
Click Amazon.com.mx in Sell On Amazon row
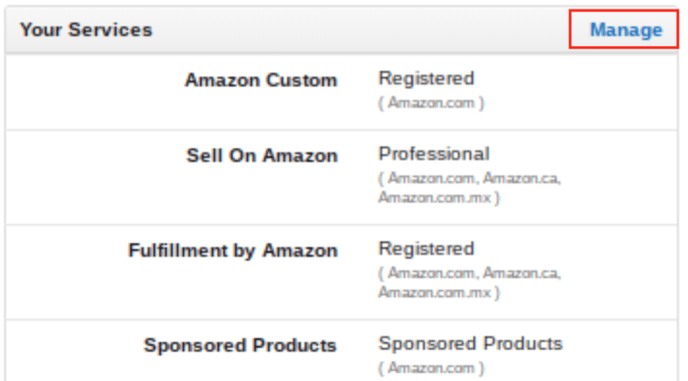(434, 198)
